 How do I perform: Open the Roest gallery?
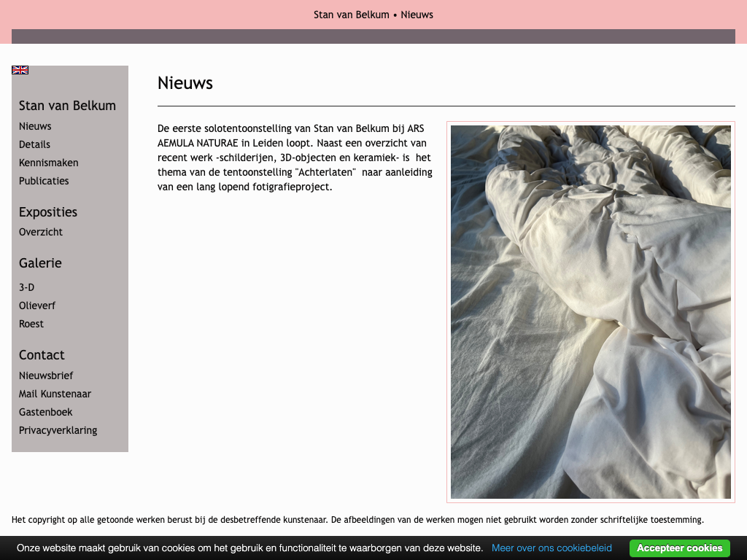point(31,324)
